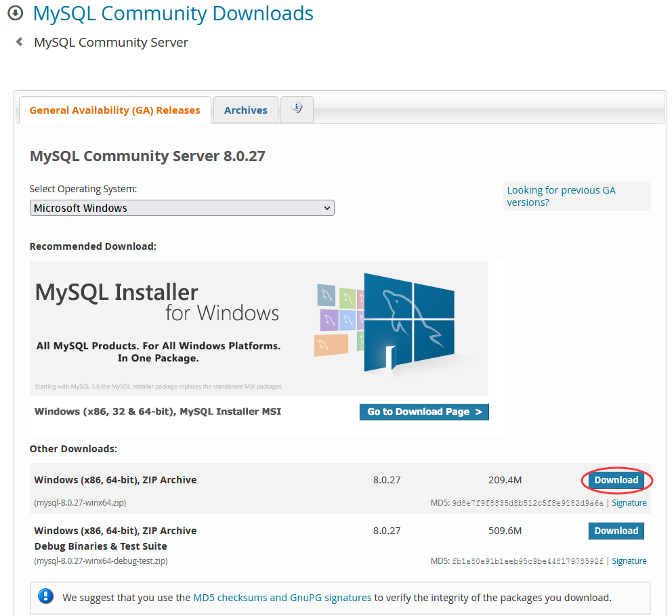This screenshot has width=672, height=616.
Task: Click the 209.4M size value
Action: click(505, 480)
